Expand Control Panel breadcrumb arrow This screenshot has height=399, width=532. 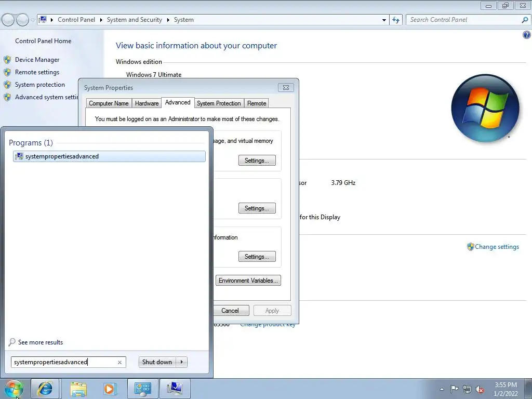click(x=101, y=20)
